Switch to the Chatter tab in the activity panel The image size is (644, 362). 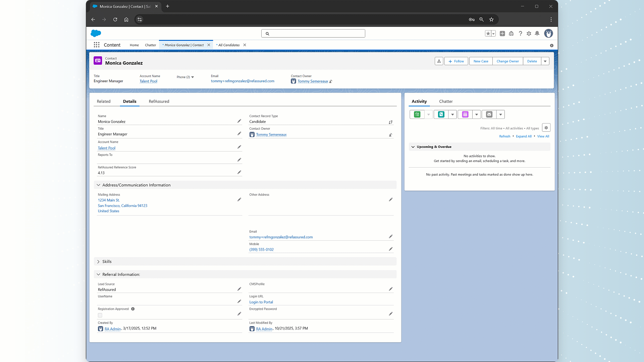446,102
